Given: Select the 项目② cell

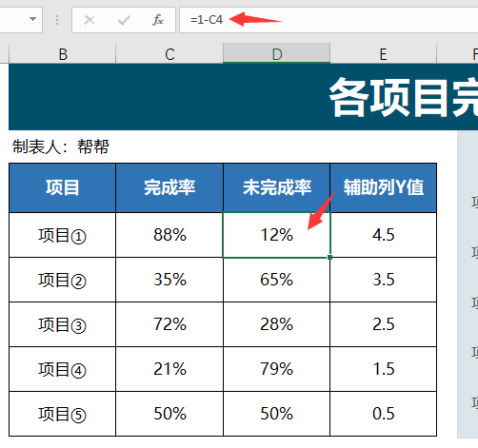Looking at the screenshot, I should [63, 280].
